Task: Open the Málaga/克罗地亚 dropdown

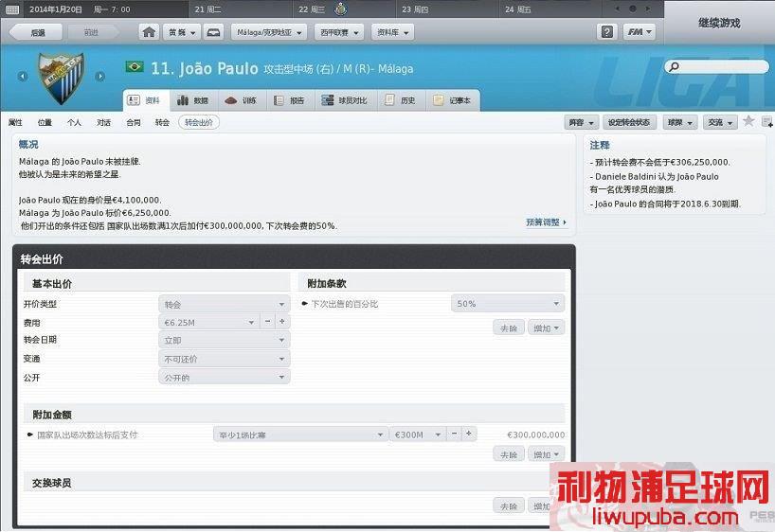Action: (x=269, y=32)
